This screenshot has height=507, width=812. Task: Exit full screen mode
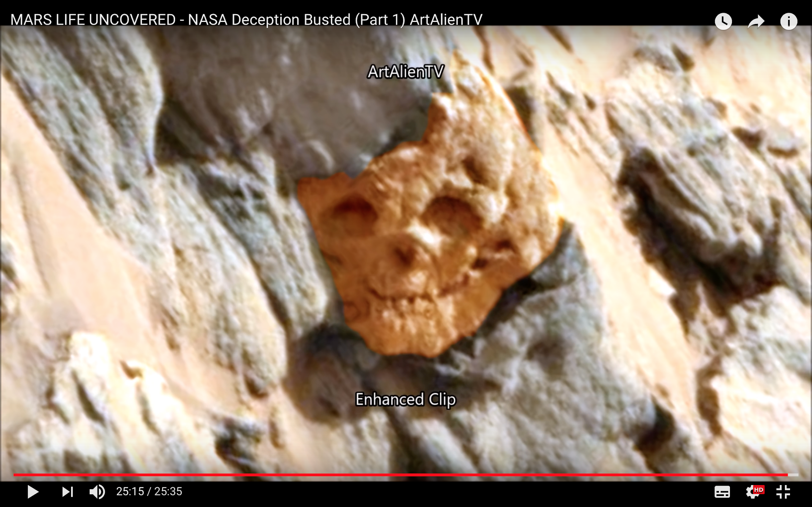click(x=783, y=492)
